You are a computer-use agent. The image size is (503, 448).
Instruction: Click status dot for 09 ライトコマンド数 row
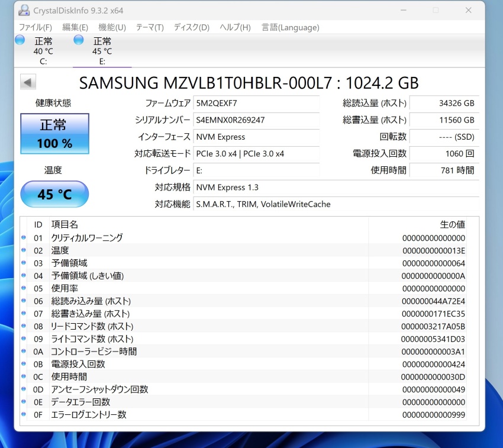[24, 339]
